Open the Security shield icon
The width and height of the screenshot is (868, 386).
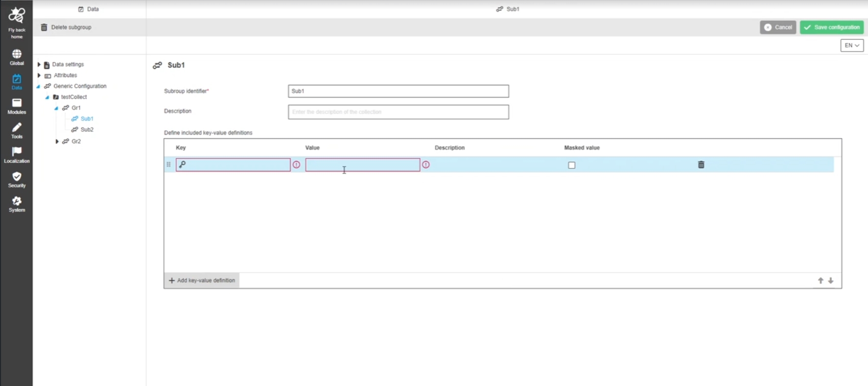17,176
